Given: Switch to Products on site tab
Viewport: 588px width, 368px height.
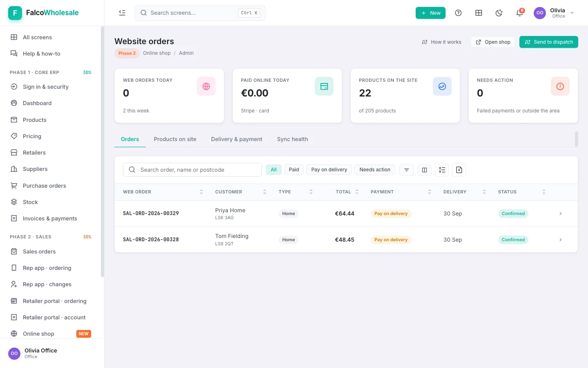Looking at the screenshot, I should click(175, 139).
